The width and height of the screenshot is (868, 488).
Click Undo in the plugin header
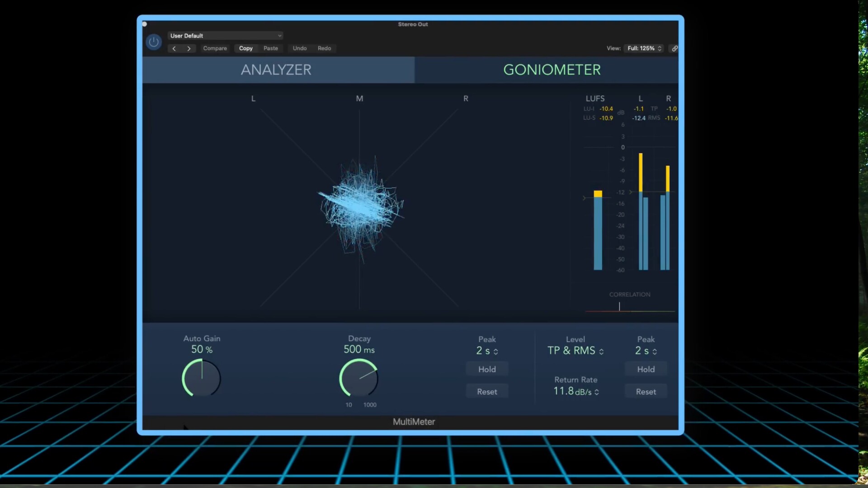[299, 48]
